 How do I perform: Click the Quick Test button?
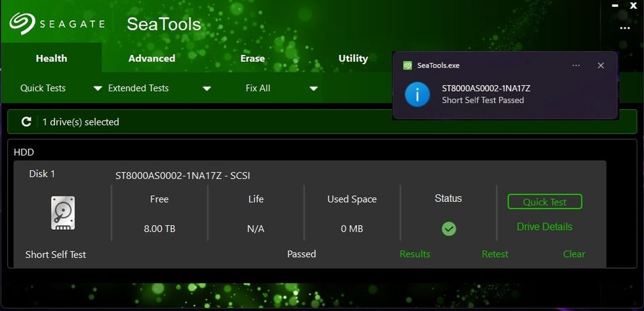click(x=545, y=202)
